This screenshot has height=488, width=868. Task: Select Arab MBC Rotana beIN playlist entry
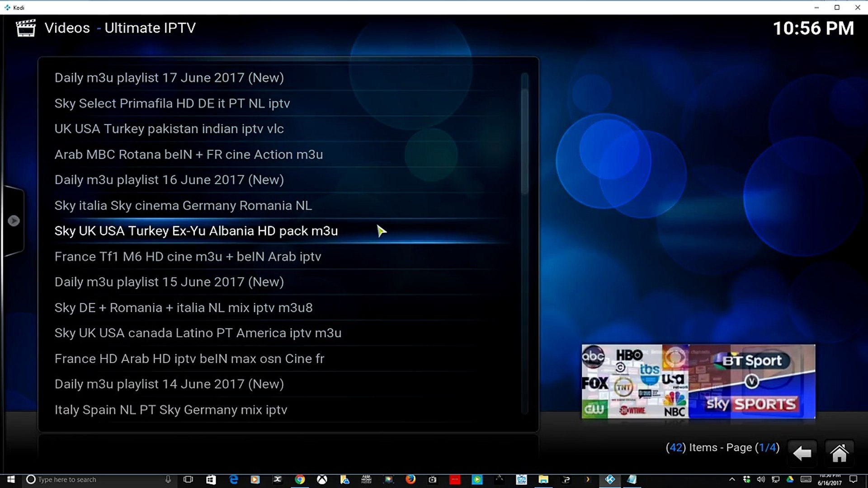pos(189,155)
